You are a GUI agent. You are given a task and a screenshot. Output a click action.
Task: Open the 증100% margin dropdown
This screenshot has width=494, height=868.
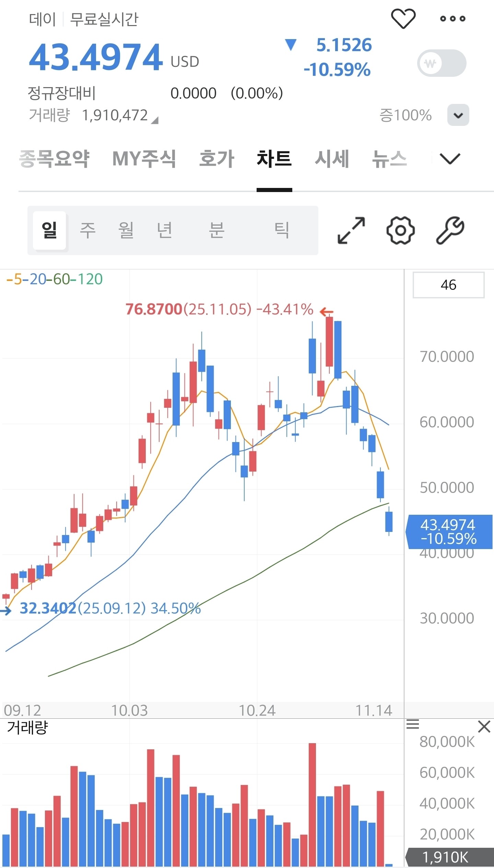pyautogui.click(x=458, y=115)
